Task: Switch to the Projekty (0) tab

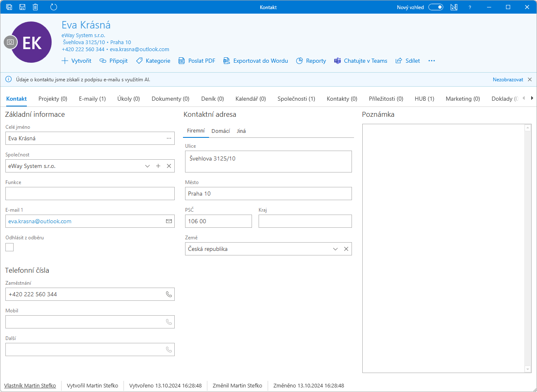Action: pos(53,99)
